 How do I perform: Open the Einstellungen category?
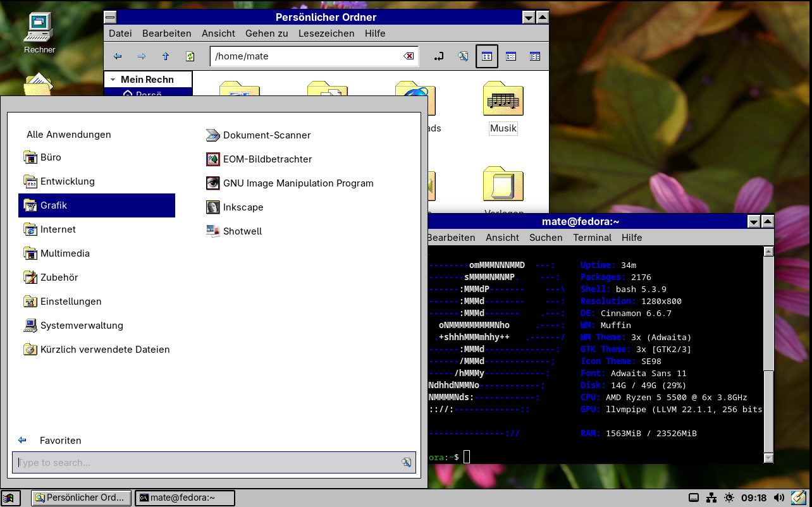(x=97, y=302)
